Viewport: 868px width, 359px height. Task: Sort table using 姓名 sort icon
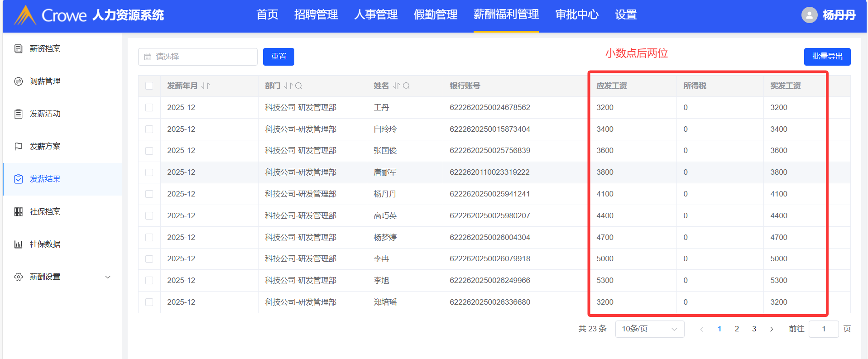(397, 86)
